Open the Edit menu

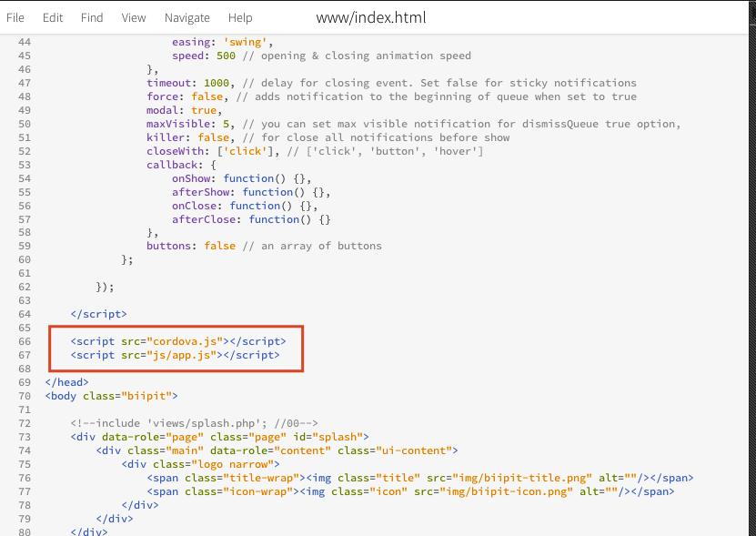(53, 17)
